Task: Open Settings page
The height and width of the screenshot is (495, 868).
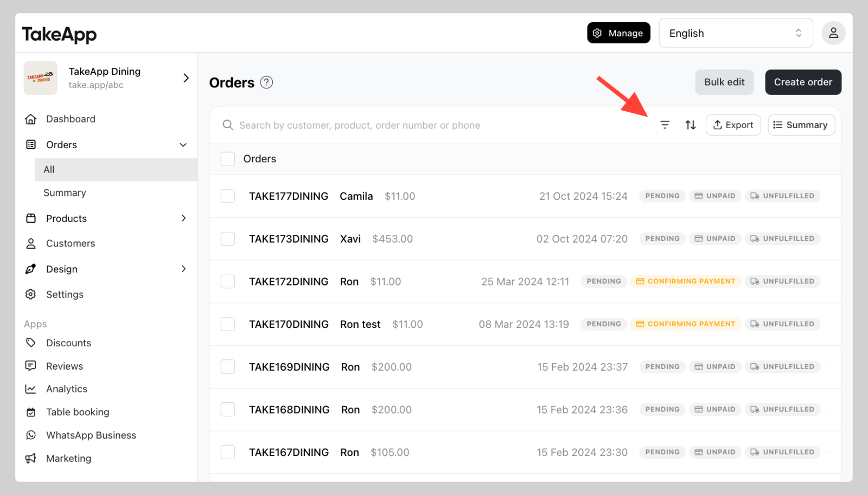Action: coord(65,294)
